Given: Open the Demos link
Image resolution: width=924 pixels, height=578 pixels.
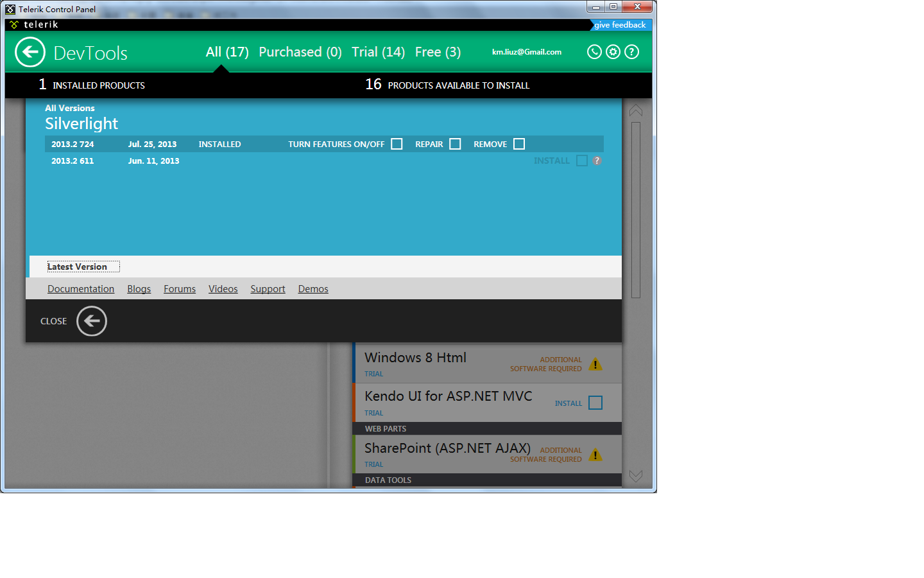Looking at the screenshot, I should click(313, 289).
